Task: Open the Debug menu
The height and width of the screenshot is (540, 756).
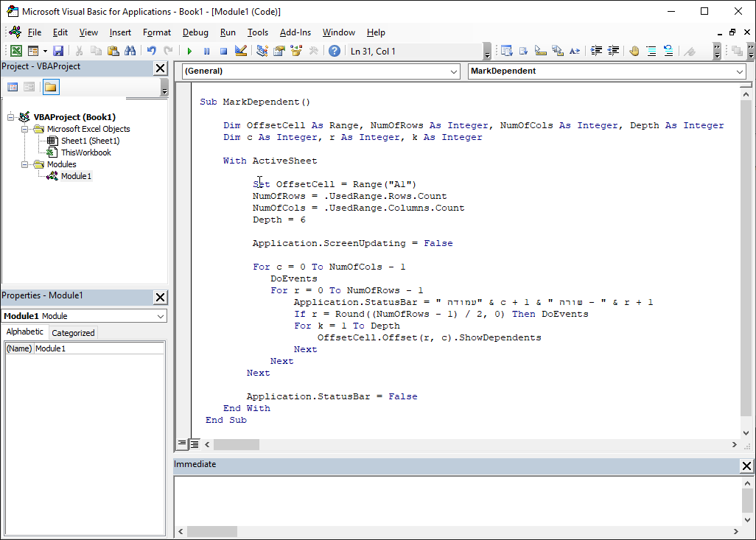Action: (x=195, y=32)
